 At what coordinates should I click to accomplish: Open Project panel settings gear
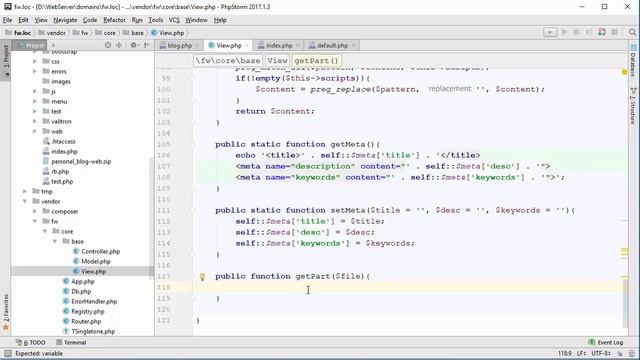134,45
